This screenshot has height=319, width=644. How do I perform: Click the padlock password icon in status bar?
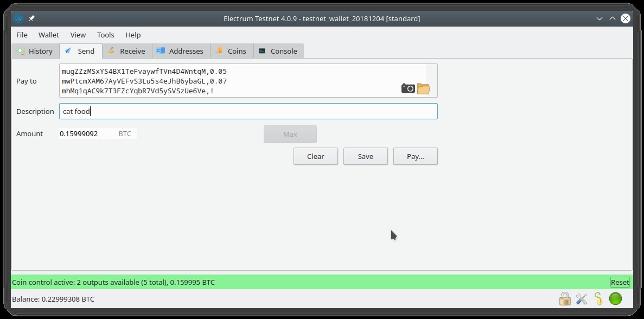pos(565,298)
